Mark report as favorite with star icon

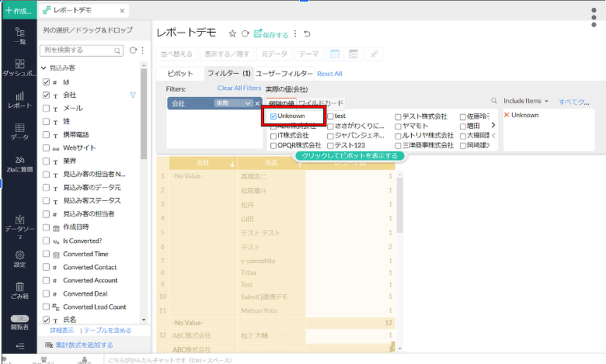[x=232, y=34]
